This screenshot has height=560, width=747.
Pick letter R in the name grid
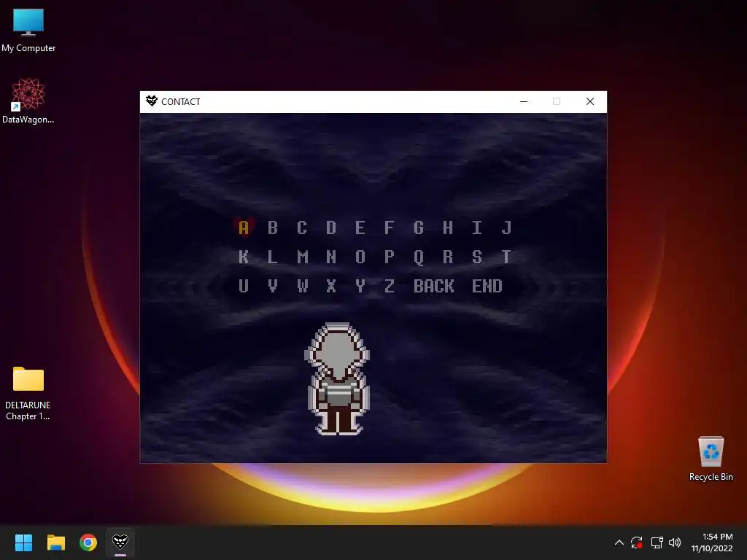point(447,257)
